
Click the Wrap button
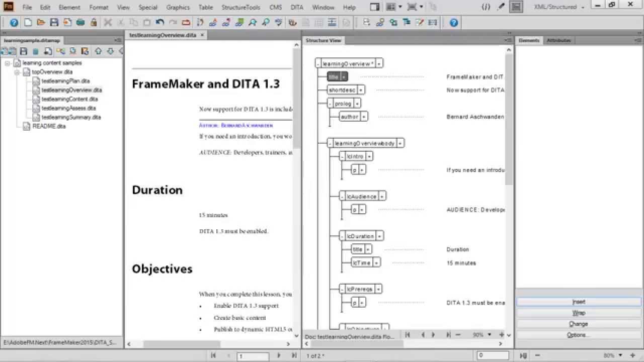click(579, 313)
